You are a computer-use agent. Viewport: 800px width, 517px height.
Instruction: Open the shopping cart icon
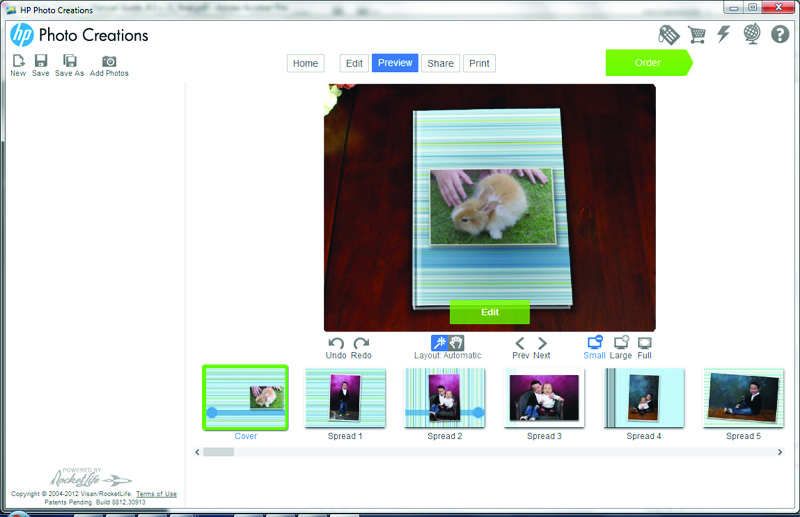coord(696,35)
